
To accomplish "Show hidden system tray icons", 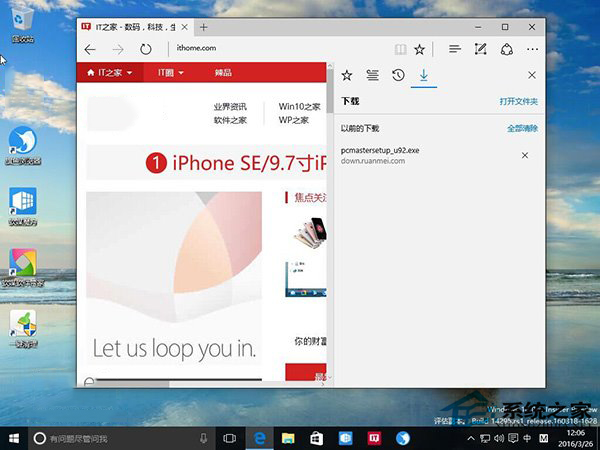I will 471,439.
